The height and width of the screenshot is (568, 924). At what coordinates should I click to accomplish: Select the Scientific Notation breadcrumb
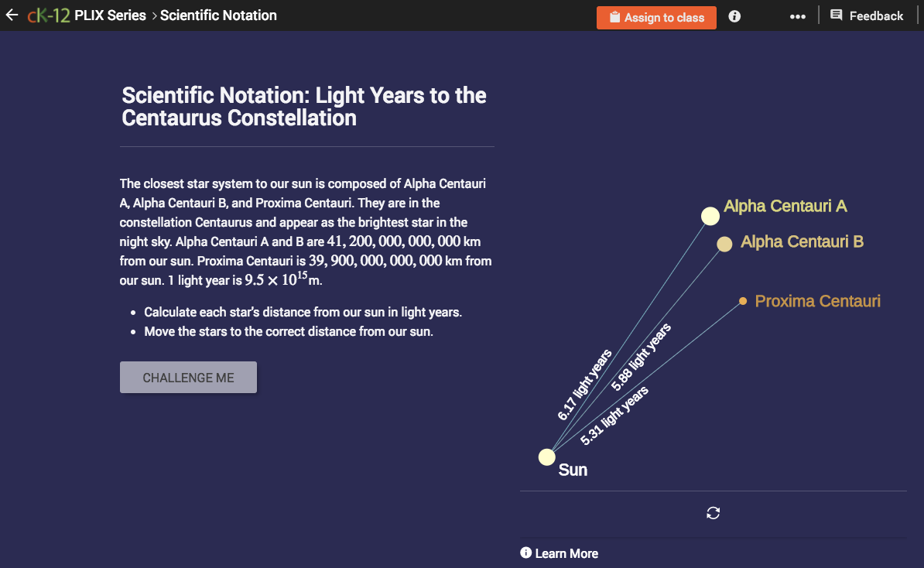tap(218, 15)
